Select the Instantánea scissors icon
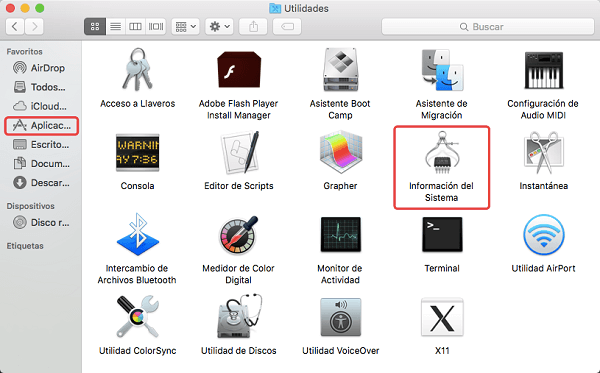600x373 pixels. click(543, 152)
